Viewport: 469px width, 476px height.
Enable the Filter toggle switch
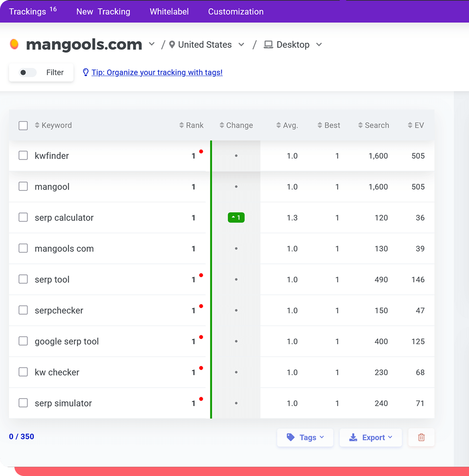[27, 72]
